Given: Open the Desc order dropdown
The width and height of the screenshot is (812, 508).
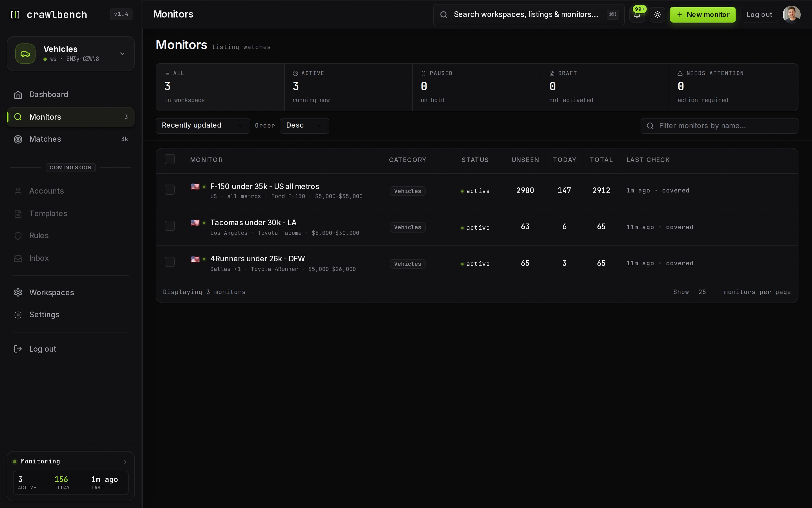Looking at the screenshot, I should [x=304, y=126].
